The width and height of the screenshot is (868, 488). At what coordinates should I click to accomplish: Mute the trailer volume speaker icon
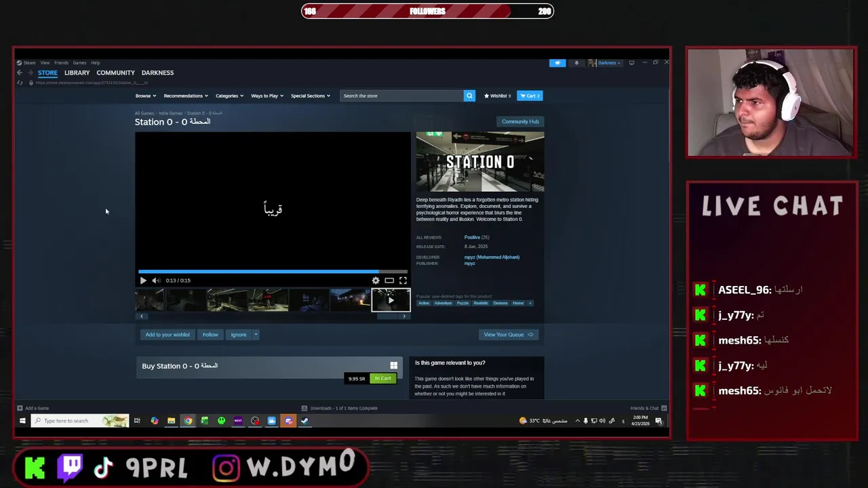[156, 280]
